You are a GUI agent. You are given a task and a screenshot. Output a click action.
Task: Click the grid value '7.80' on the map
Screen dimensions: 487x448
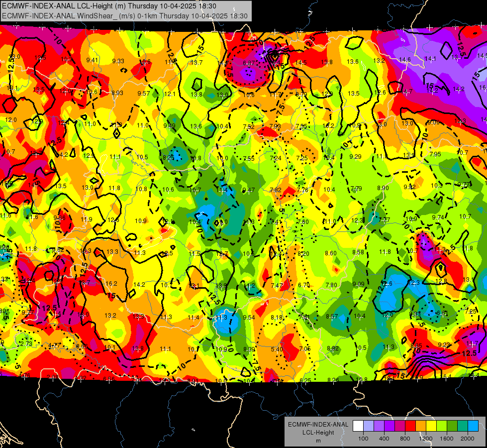click(x=331, y=285)
